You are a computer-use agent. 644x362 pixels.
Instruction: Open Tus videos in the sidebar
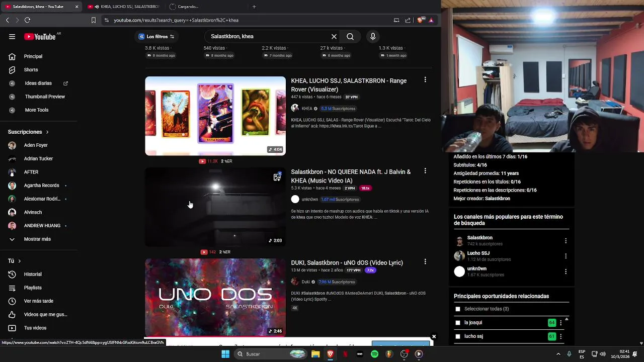coord(35,328)
